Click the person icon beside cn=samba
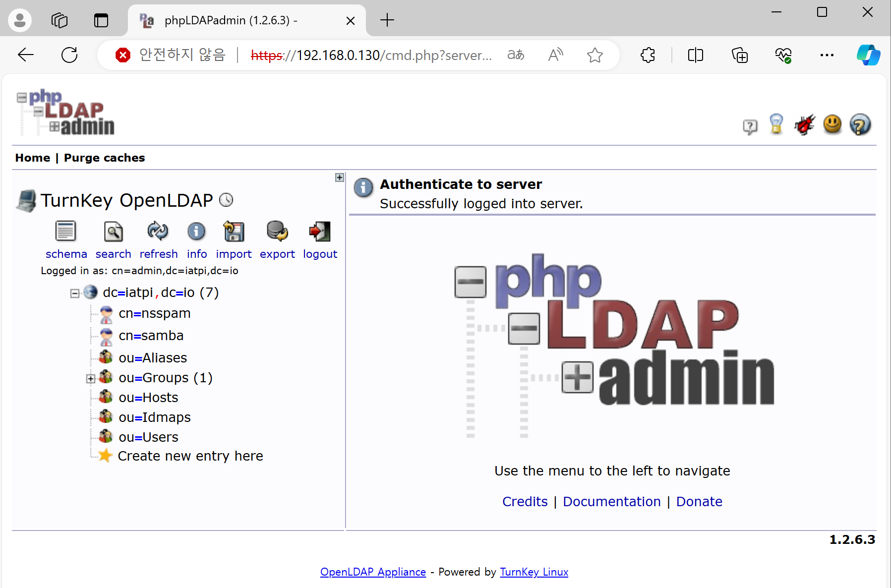 pos(106,337)
